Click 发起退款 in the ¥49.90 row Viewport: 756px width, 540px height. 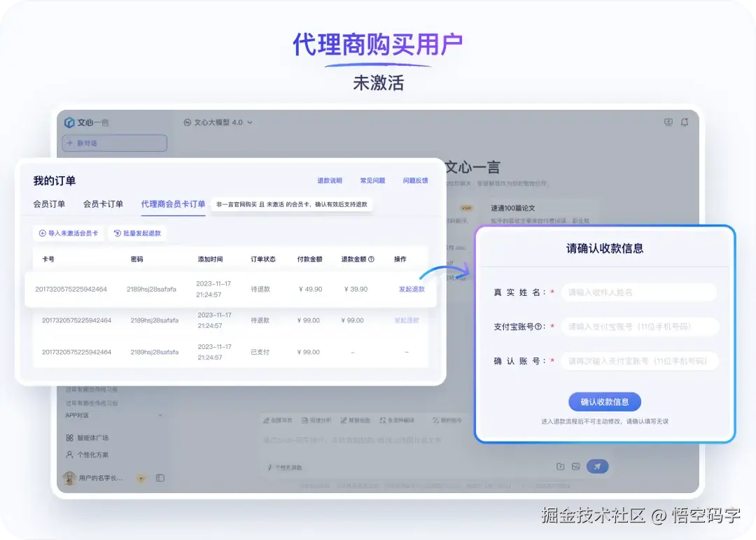tap(412, 289)
